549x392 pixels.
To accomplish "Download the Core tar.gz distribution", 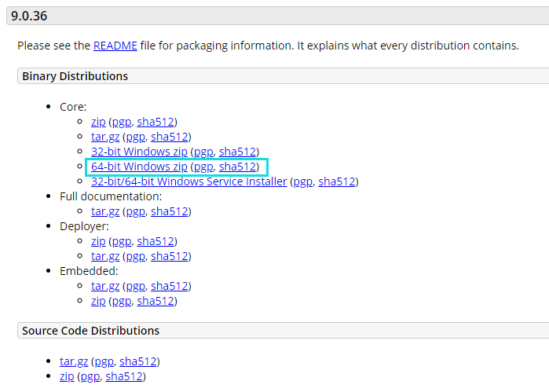I will [x=105, y=137].
